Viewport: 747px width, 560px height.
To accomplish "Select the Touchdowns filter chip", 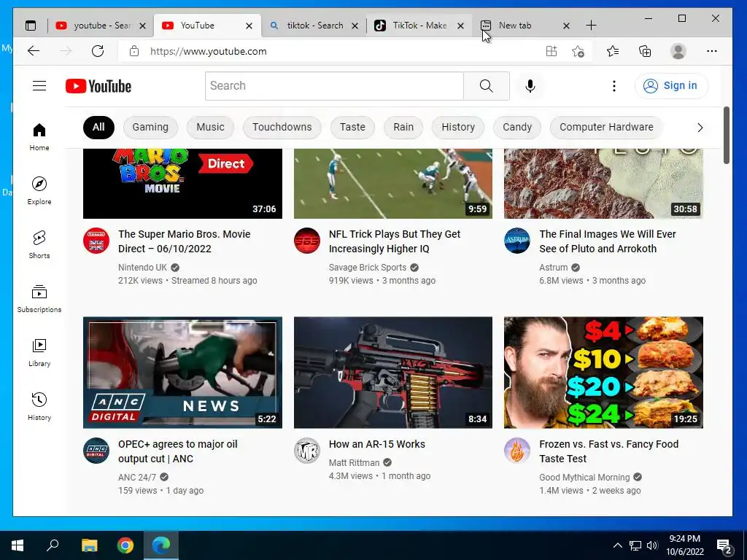I will (x=282, y=127).
